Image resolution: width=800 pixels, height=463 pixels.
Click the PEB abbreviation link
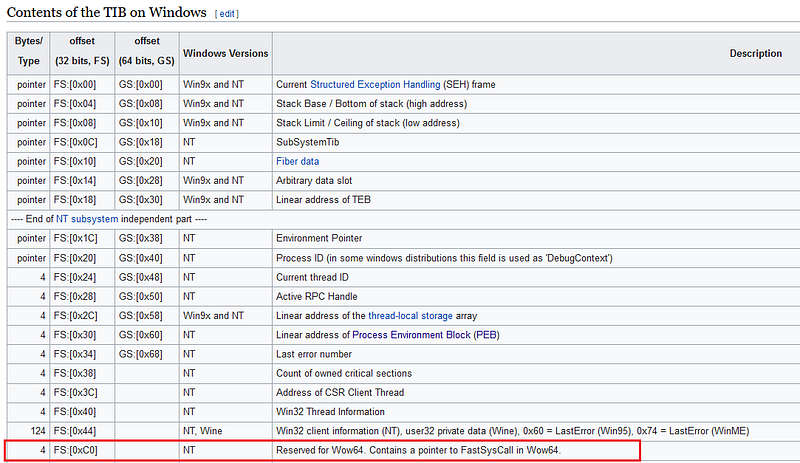pos(486,335)
